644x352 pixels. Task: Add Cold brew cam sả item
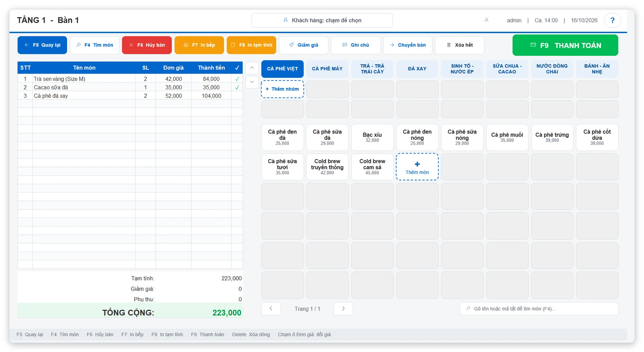click(372, 167)
